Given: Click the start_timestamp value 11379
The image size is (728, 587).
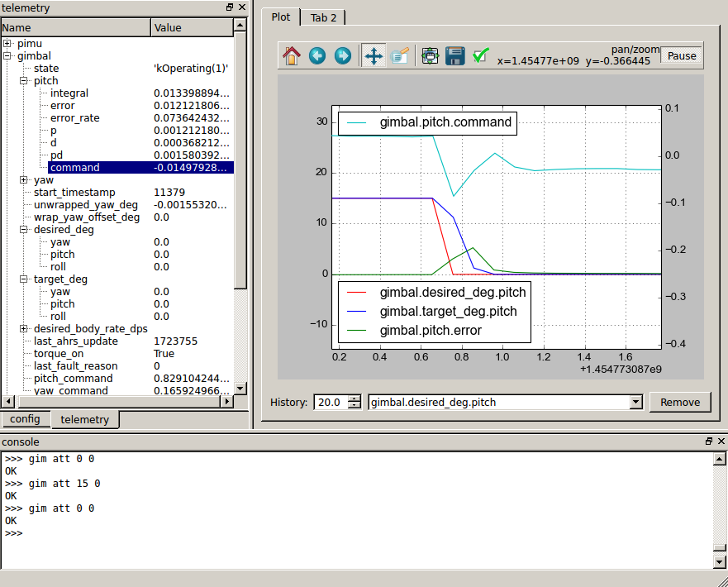Looking at the screenshot, I should coord(169,193).
